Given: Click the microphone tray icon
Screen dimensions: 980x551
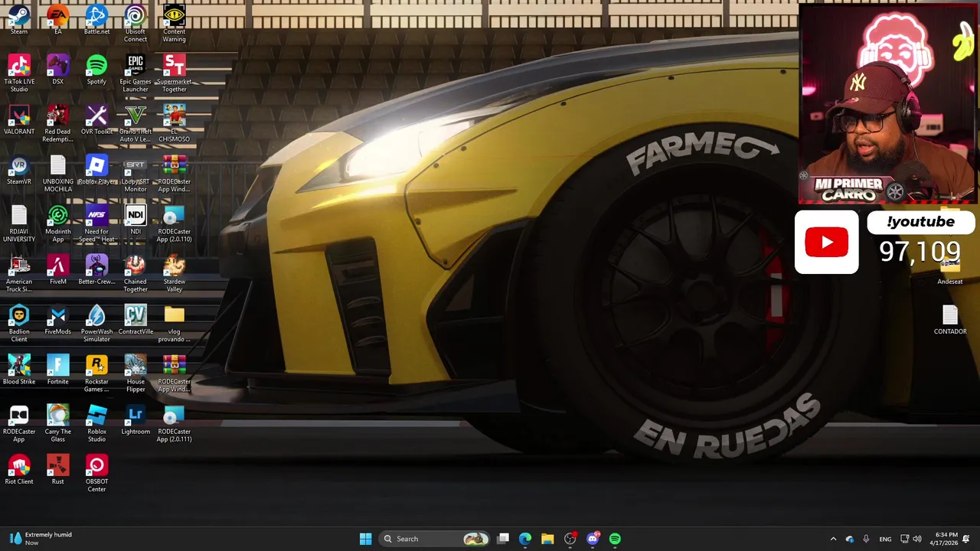Looking at the screenshot, I should point(866,539).
